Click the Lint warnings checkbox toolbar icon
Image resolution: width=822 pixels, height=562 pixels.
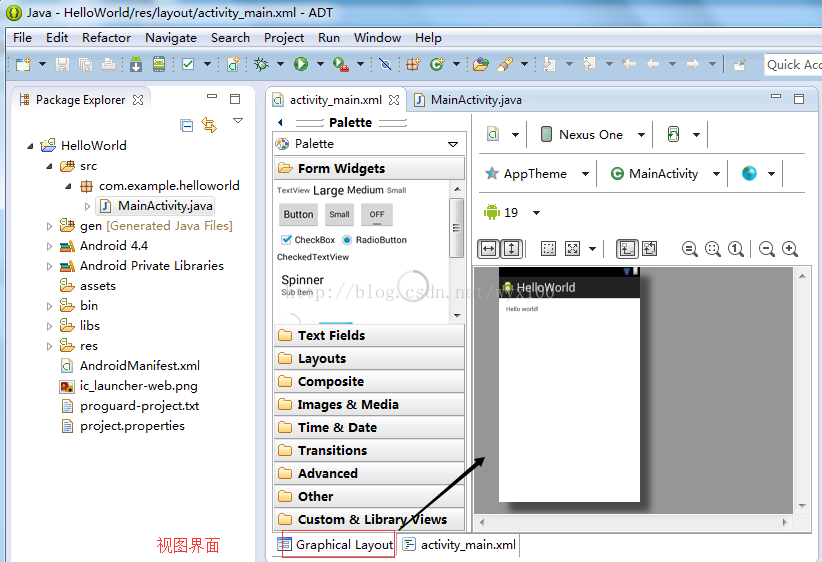point(188,64)
